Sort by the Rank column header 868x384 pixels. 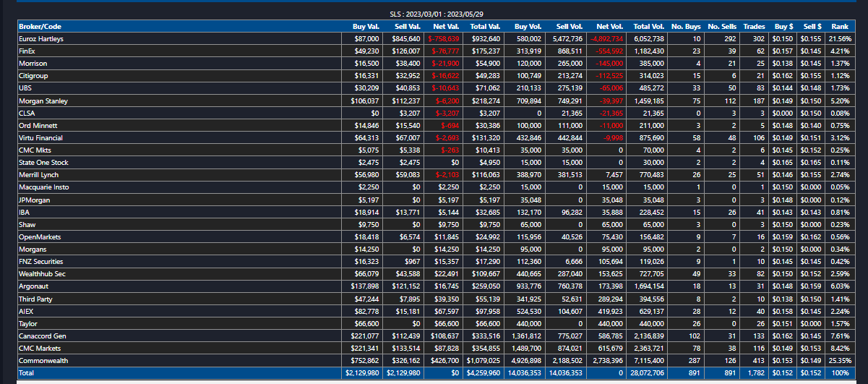coord(841,26)
